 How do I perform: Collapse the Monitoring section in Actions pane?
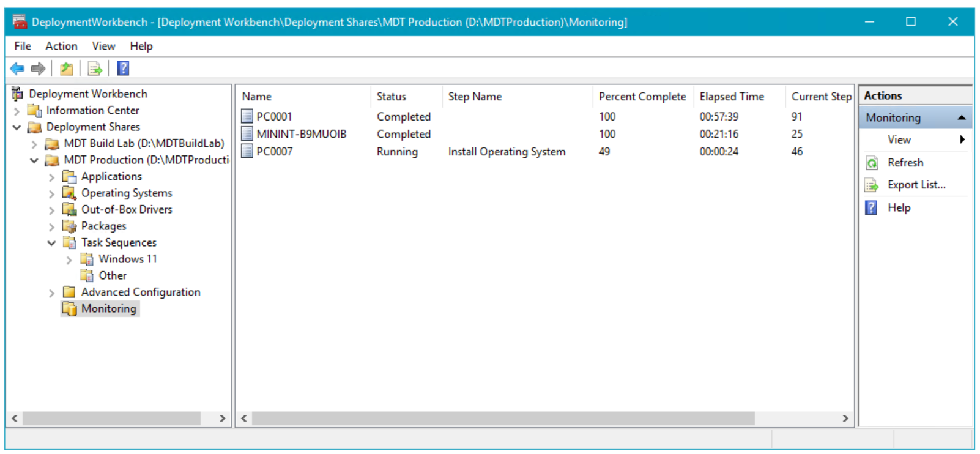pyautogui.click(x=961, y=117)
